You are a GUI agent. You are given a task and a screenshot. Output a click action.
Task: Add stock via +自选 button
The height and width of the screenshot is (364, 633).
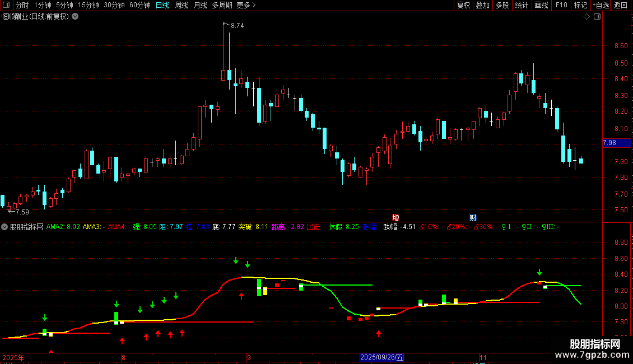pyautogui.click(x=601, y=5)
